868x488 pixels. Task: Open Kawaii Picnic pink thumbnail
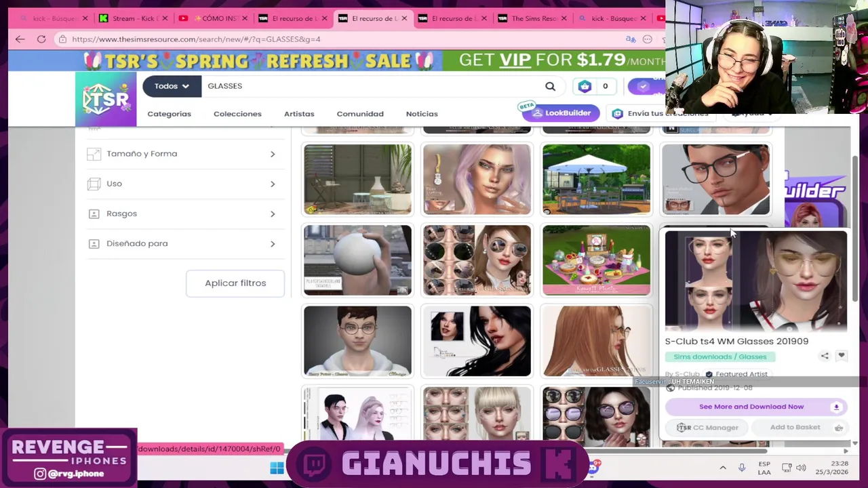tap(596, 260)
